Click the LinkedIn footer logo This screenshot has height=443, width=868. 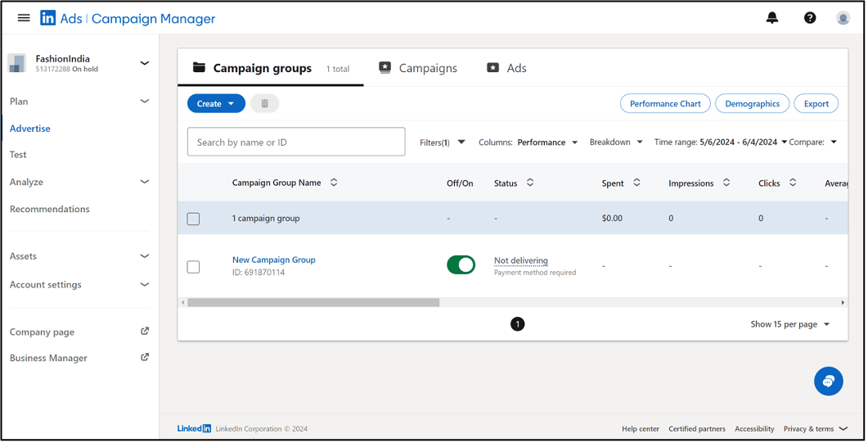click(195, 429)
